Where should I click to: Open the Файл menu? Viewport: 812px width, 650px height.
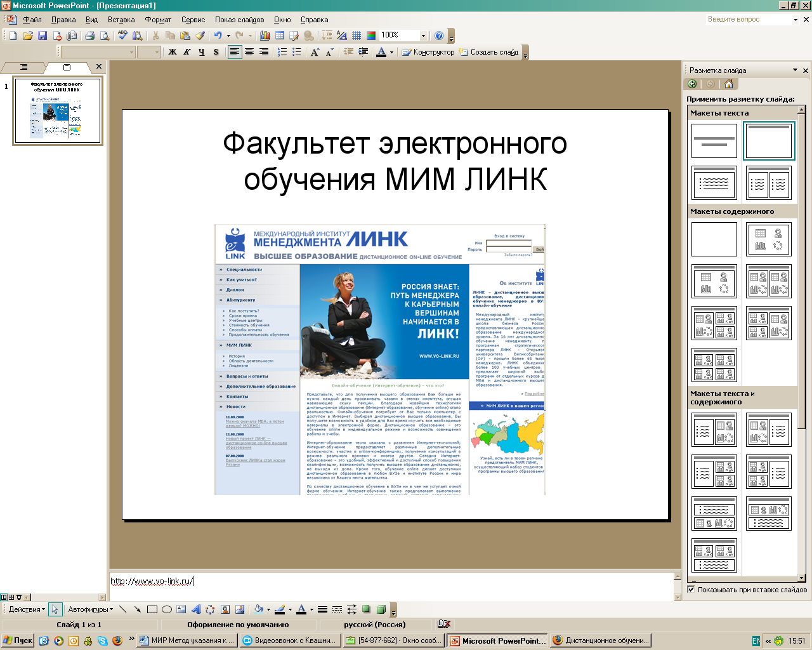[32, 20]
